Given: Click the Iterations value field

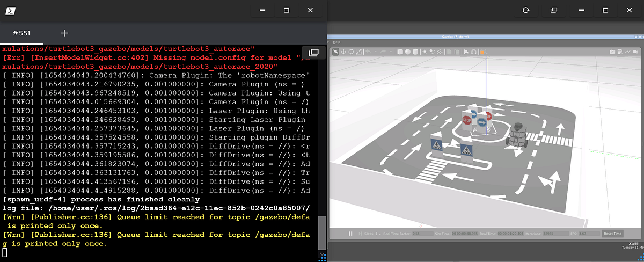Looking at the screenshot, I should (557, 234).
